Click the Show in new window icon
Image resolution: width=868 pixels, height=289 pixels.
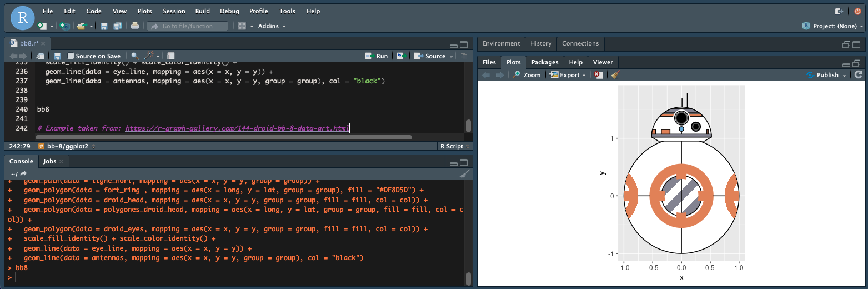tap(40, 56)
